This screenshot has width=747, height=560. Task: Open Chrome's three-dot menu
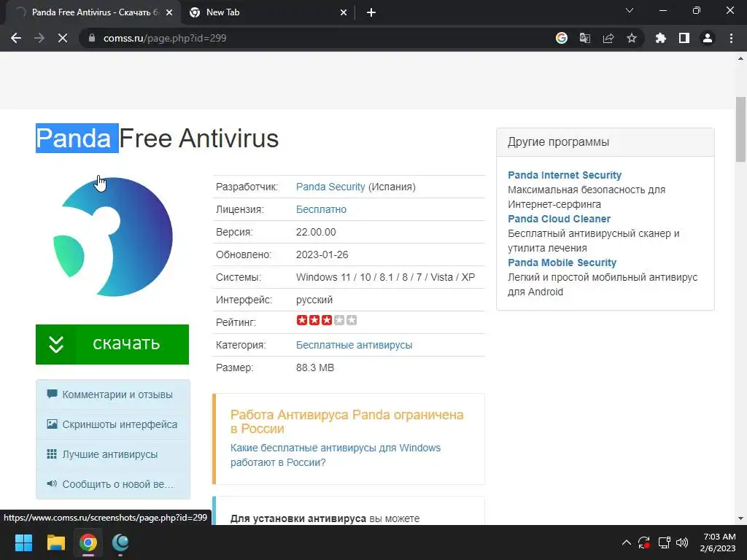tap(731, 38)
